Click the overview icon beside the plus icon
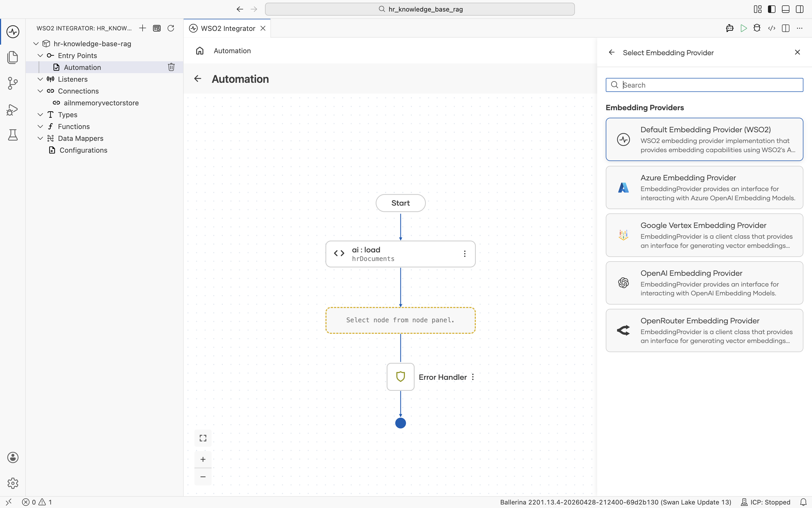The width and height of the screenshot is (812, 508). [x=157, y=28]
